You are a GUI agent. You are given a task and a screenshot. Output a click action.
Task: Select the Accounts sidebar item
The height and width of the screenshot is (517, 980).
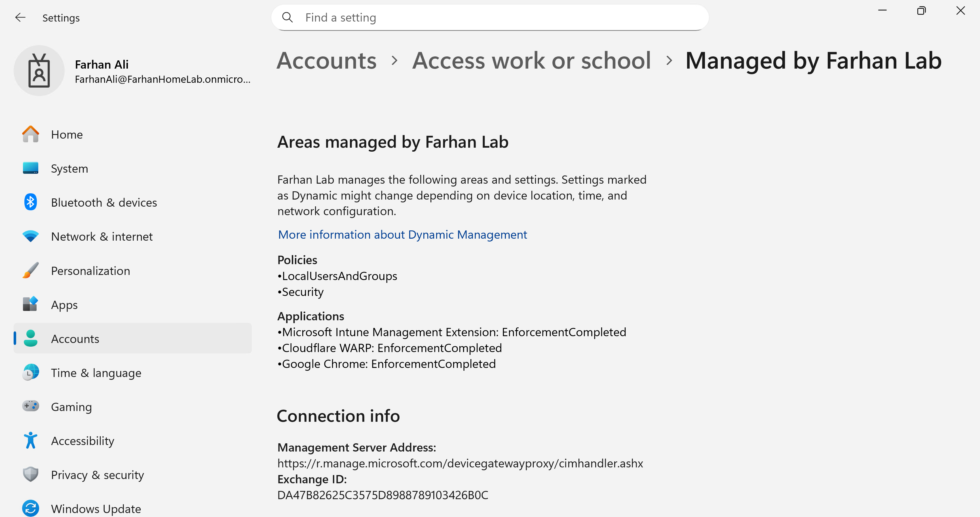click(75, 339)
